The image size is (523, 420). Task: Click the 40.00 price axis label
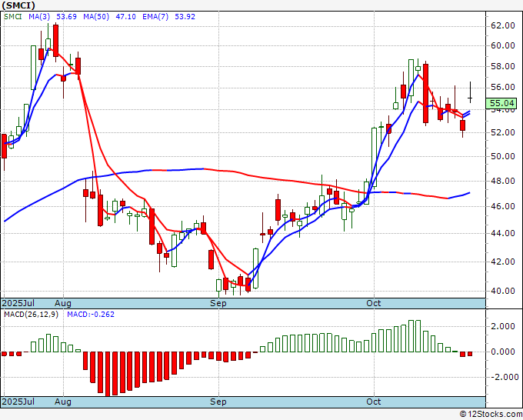(x=503, y=291)
